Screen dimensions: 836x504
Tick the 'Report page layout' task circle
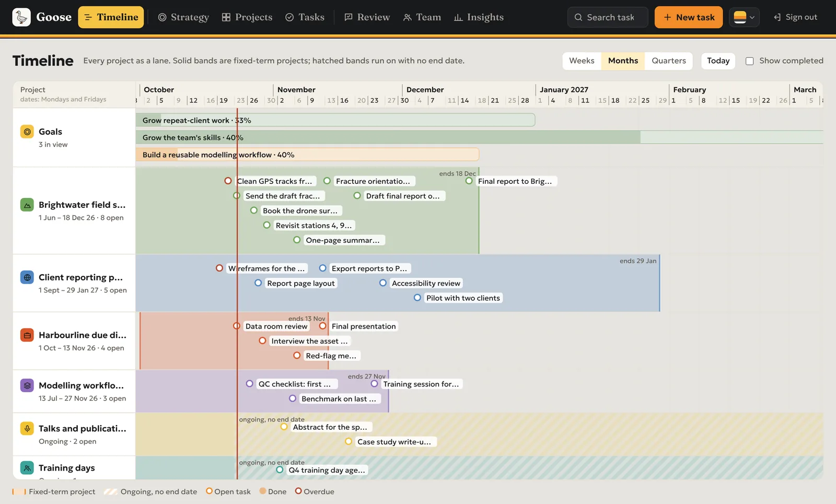258,283
